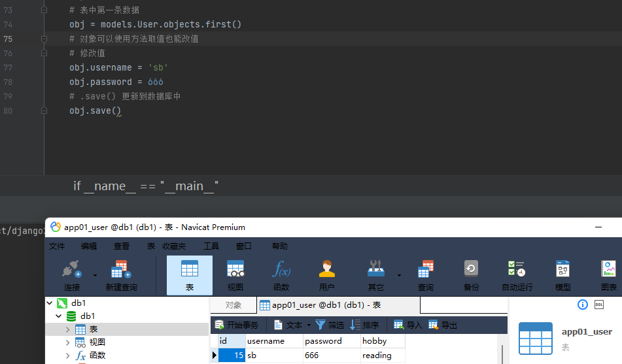This screenshot has width=622, height=364.
Task: Open the 模型 model toolbar icon
Action: tap(563, 275)
